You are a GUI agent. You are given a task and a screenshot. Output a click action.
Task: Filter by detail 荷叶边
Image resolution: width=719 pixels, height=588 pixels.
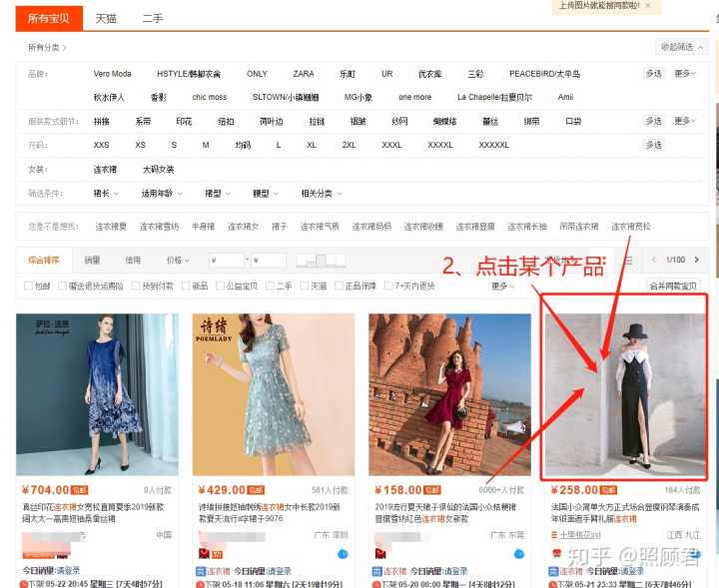(271, 122)
